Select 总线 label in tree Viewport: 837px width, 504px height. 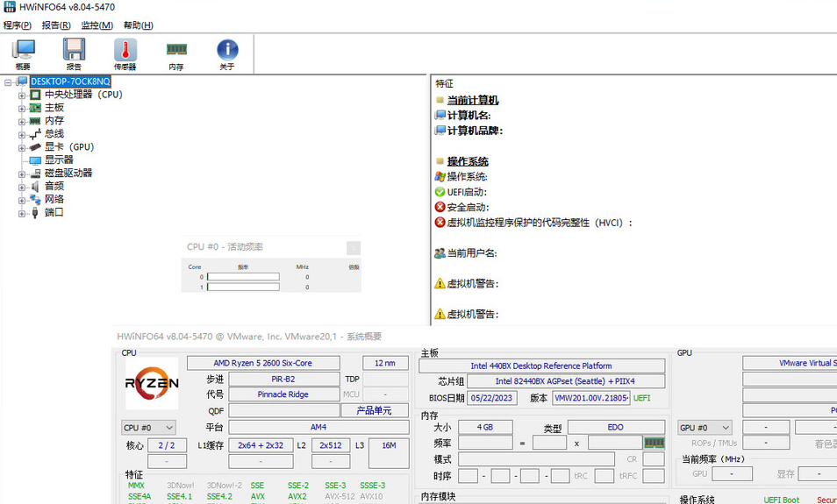coord(54,134)
